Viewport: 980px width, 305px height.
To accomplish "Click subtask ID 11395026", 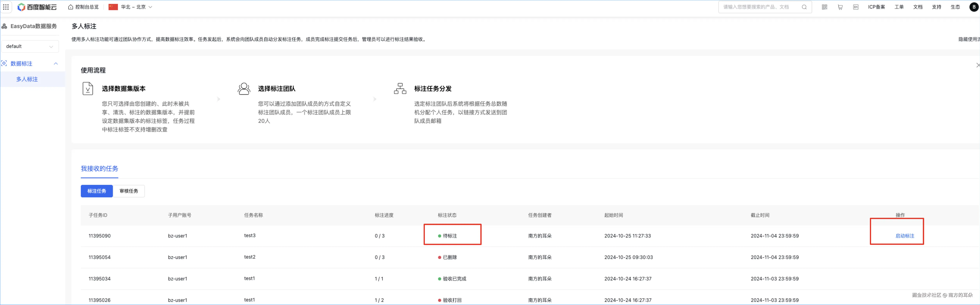I will 100,300.
